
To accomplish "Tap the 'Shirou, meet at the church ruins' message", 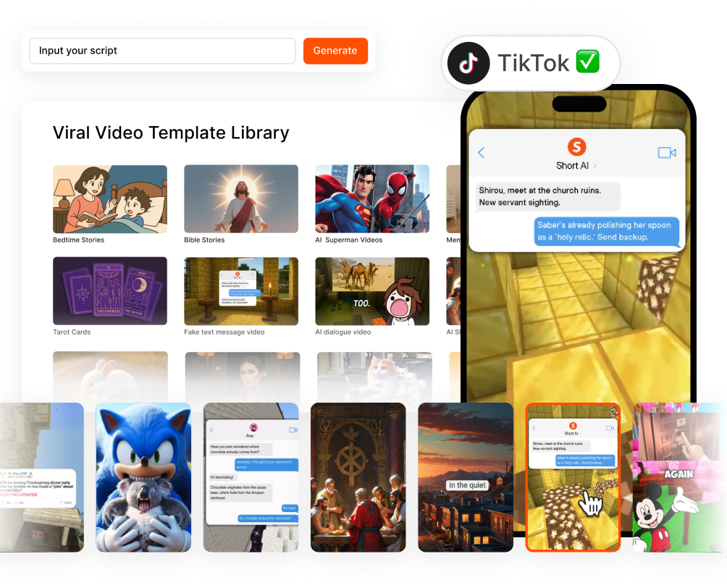I will point(547,197).
